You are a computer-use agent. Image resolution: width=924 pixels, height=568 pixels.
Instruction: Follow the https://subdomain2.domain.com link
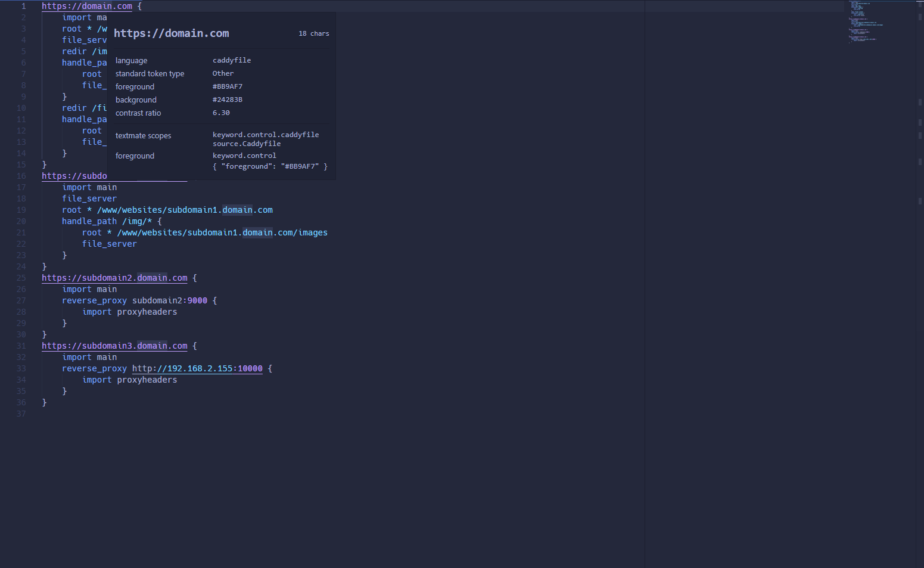coord(114,278)
